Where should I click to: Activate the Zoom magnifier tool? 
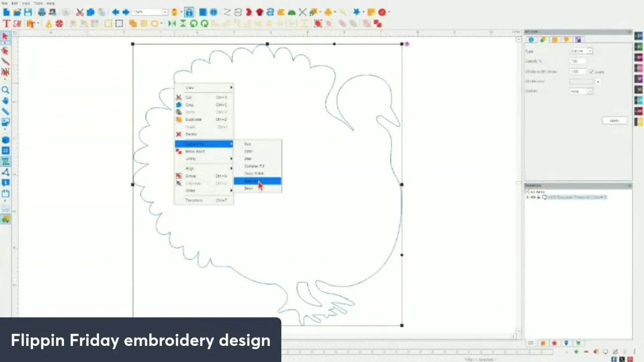[5, 90]
